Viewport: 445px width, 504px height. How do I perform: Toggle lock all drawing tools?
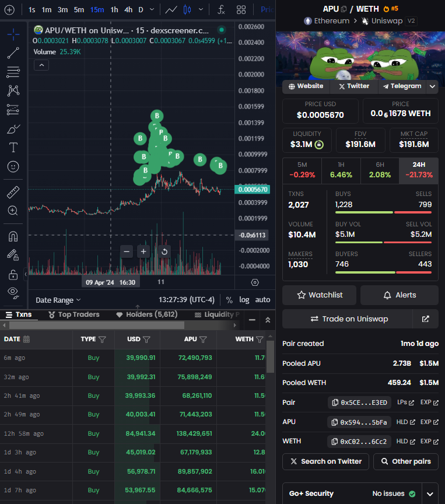coord(13,274)
